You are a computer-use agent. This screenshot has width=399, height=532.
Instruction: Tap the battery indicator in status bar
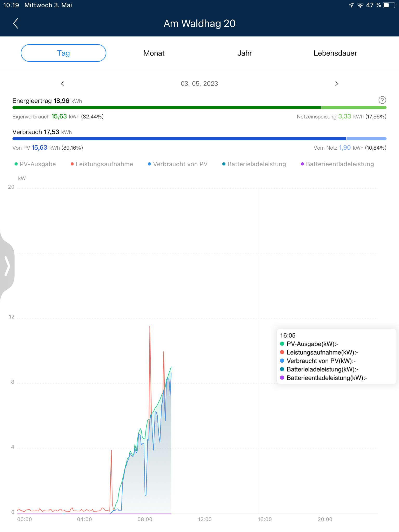(389, 5)
